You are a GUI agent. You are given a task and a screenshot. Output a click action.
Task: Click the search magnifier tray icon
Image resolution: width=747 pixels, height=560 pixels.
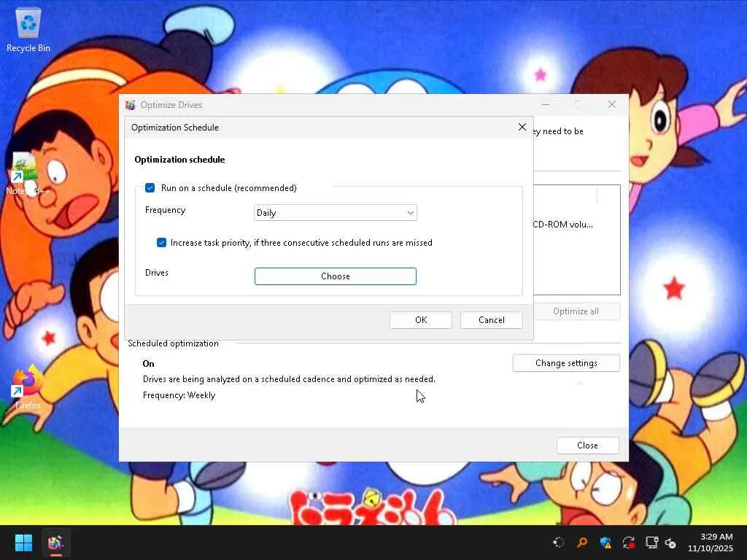click(x=581, y=542)
